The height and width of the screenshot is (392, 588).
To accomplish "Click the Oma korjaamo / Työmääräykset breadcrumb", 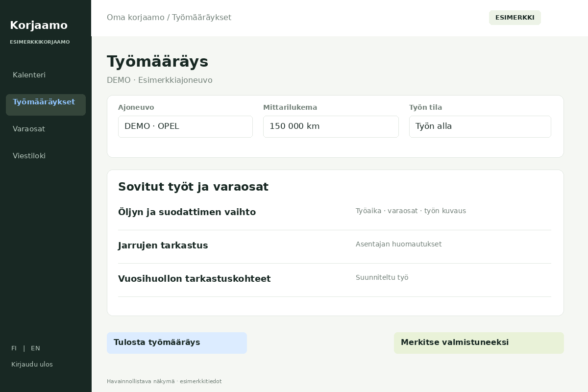I will (169, 18).
